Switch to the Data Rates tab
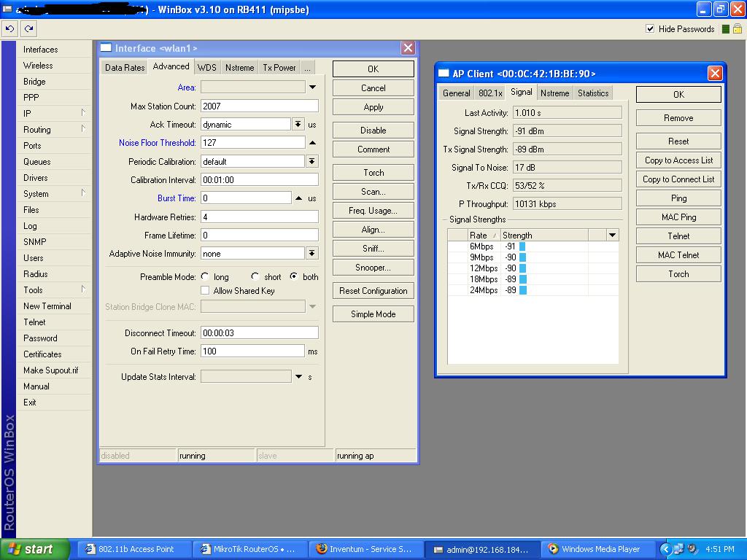 pos(124,68)
